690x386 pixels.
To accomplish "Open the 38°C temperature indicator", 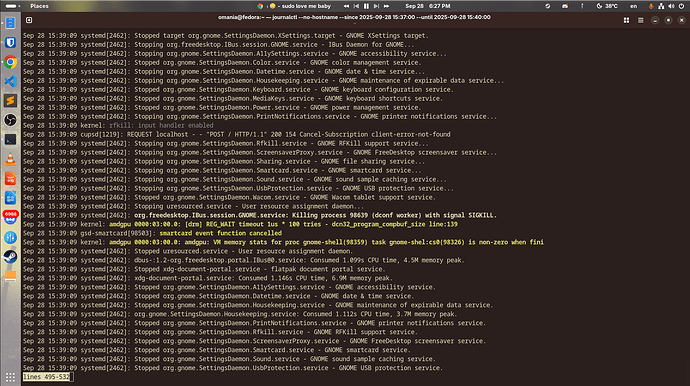I will (x=607, y=6).
